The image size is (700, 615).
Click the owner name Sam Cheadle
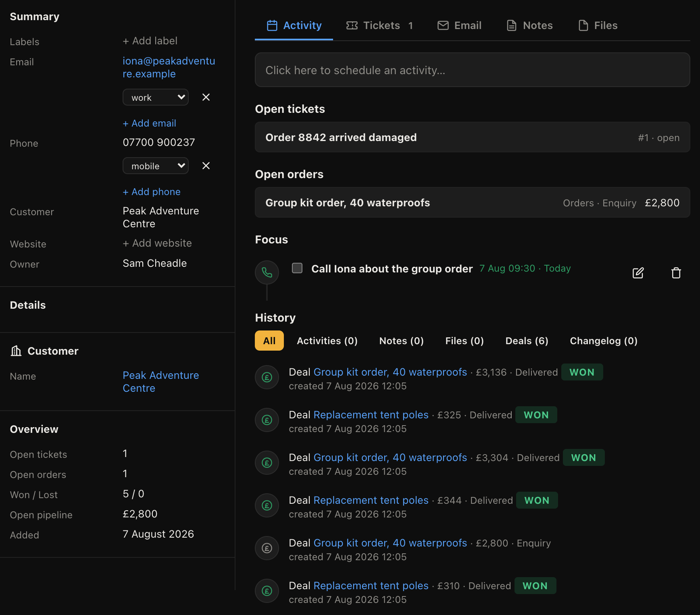coord(155,263)
